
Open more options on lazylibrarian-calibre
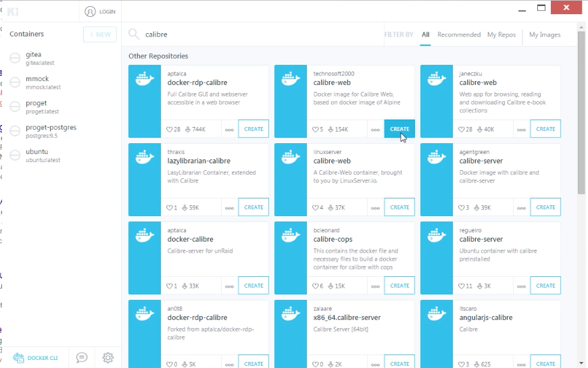click(x=230, y=208)
